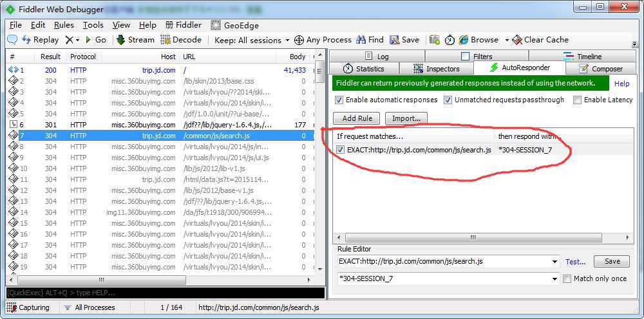Switch to the Log tab
This screenshot has width=644, height=319.
click(377, 56)
